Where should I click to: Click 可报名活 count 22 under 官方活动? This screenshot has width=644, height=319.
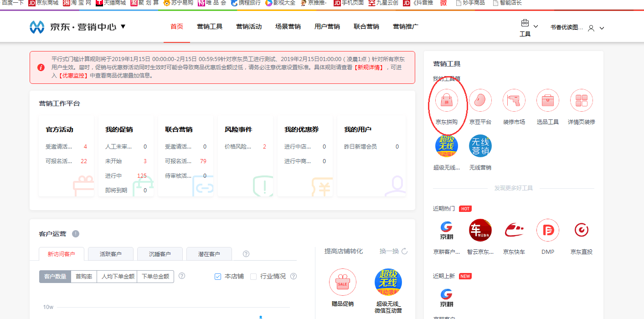click(84, 161)
